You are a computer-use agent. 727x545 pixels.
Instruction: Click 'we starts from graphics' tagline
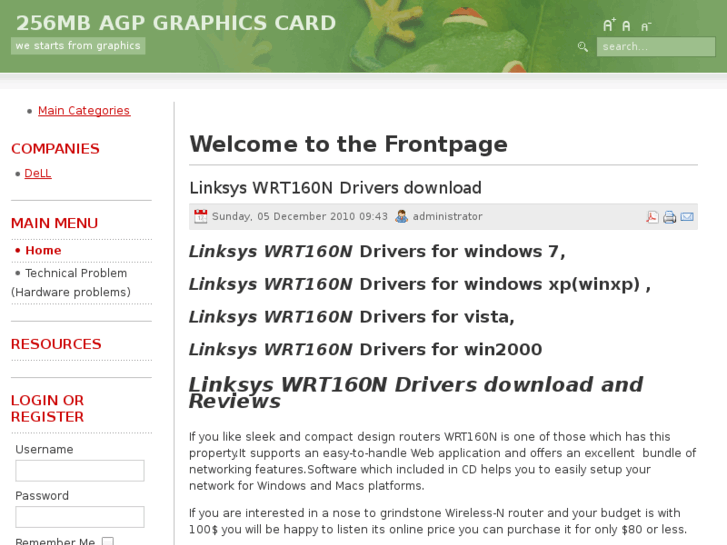[78, 45]
